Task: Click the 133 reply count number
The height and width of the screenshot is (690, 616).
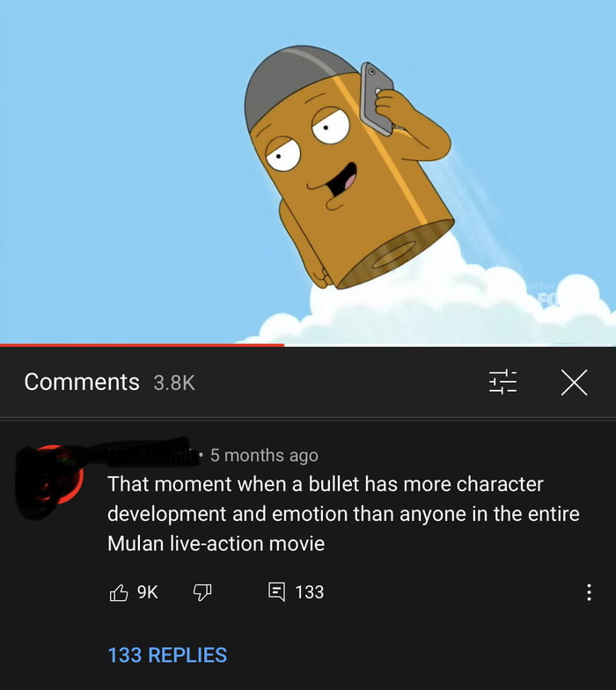Action: [310, 591]
